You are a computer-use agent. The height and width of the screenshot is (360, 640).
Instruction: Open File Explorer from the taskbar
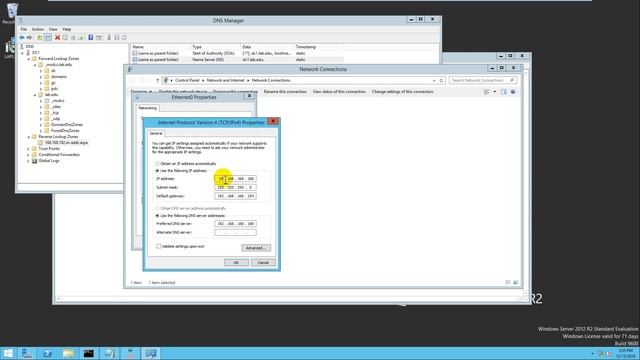tap(68, 353)
